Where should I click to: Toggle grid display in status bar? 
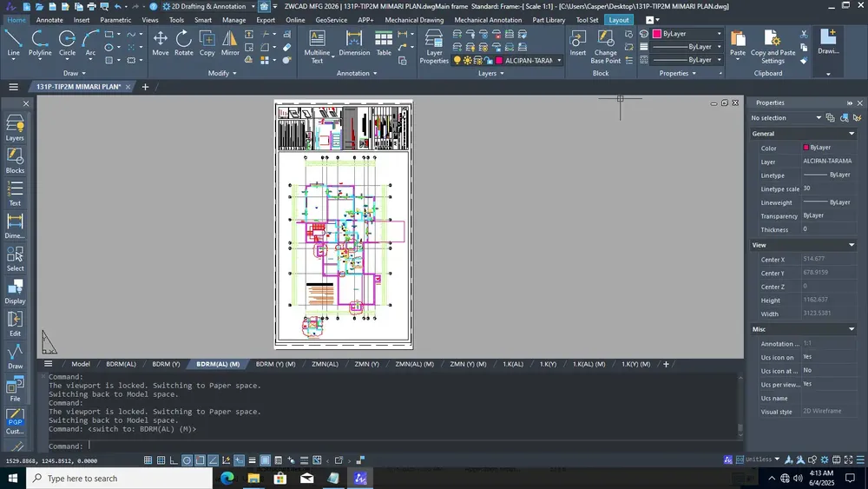coord(148,460)
